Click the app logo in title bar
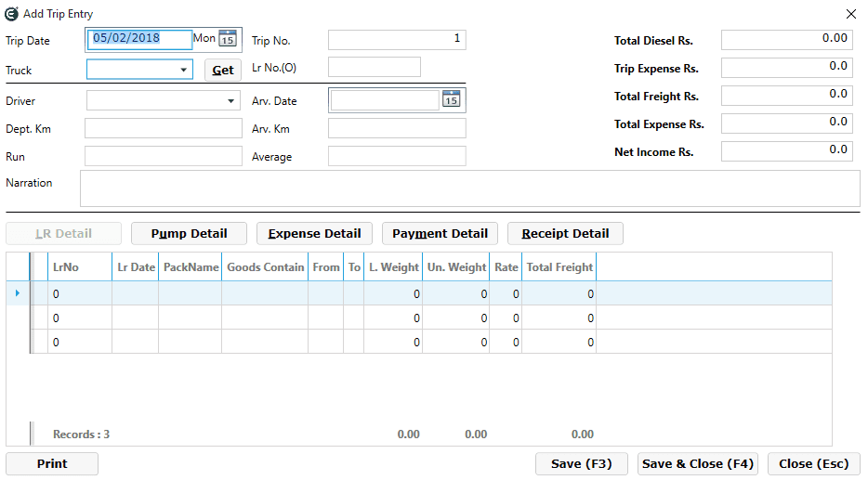868x493 pixels. (12, 14)
